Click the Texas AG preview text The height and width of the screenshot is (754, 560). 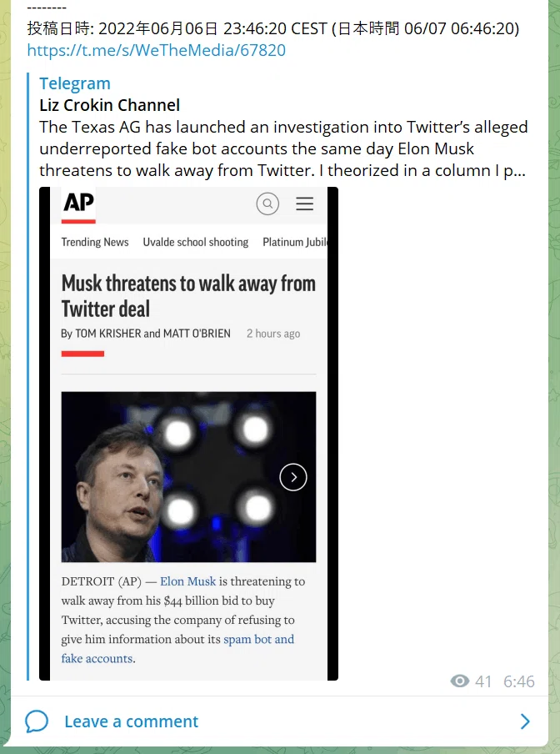coord(283,148)
